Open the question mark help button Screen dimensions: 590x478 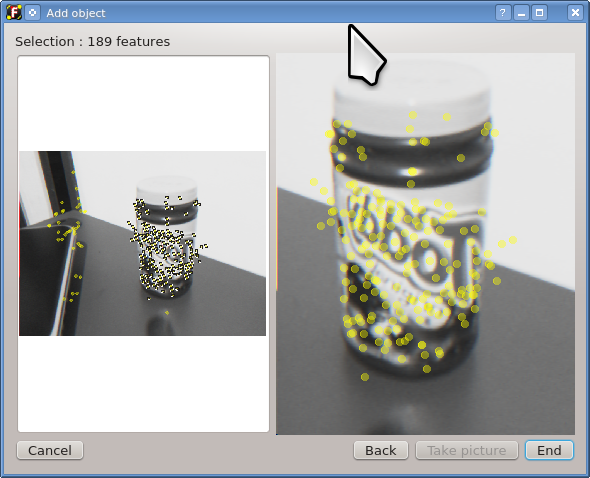pyautogui.click(x=503, y=13)
